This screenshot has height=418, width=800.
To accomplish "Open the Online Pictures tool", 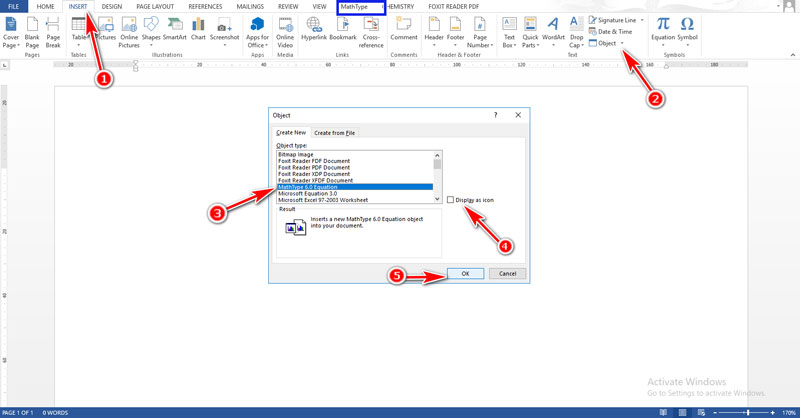I will 129,32.
